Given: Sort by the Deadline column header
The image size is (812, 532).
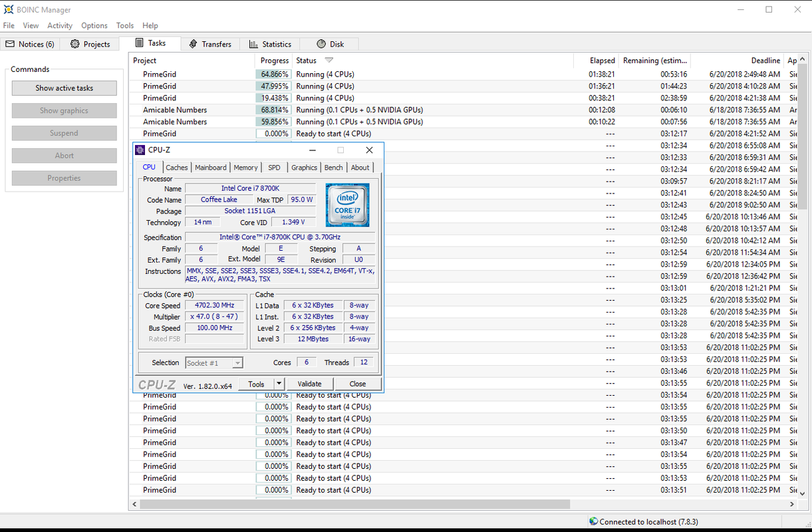Looking at the screenshot, I should (737, 61).
